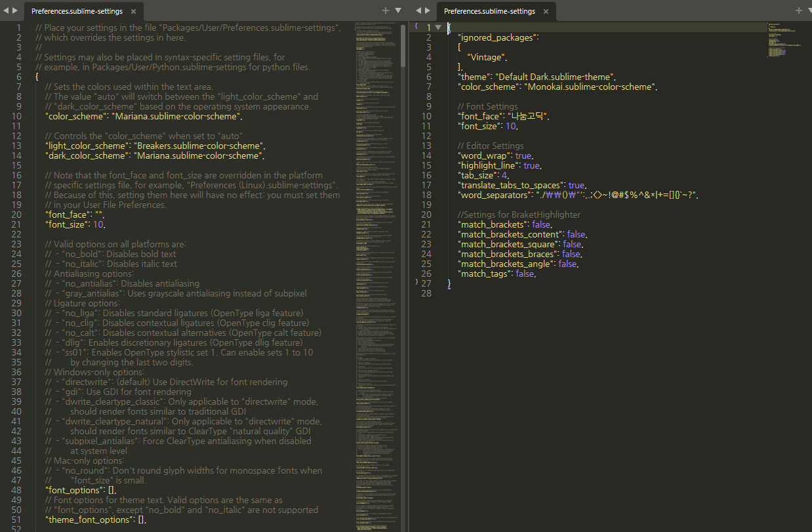Click "Monokai.sublime-color-scheme" value

(589, 87)
